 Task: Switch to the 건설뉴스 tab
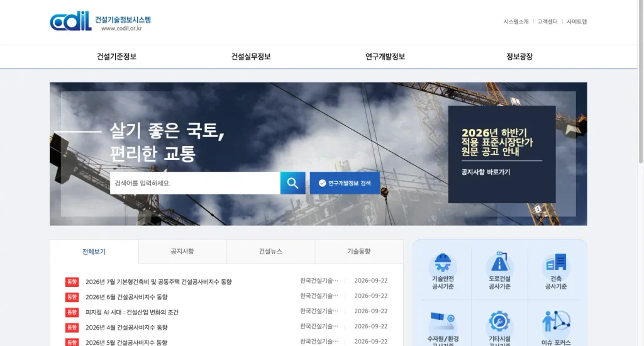click(270, 252)
